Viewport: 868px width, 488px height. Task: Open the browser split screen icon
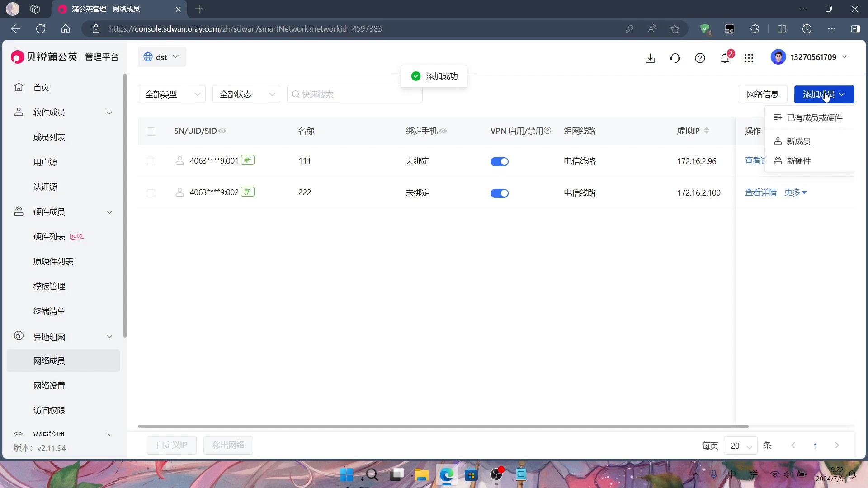coord(782,29)
